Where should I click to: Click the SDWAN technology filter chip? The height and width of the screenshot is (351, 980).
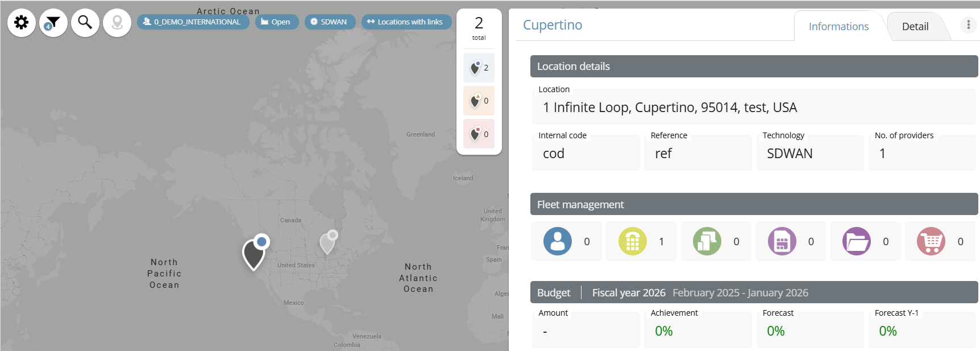330,22
